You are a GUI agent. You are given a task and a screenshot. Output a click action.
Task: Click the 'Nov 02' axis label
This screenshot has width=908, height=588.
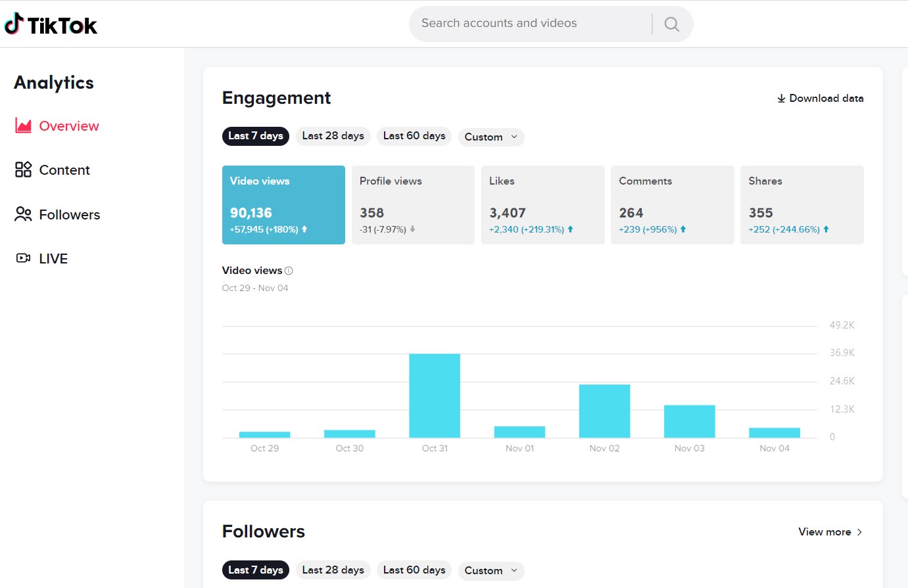[x=604, y=448]
